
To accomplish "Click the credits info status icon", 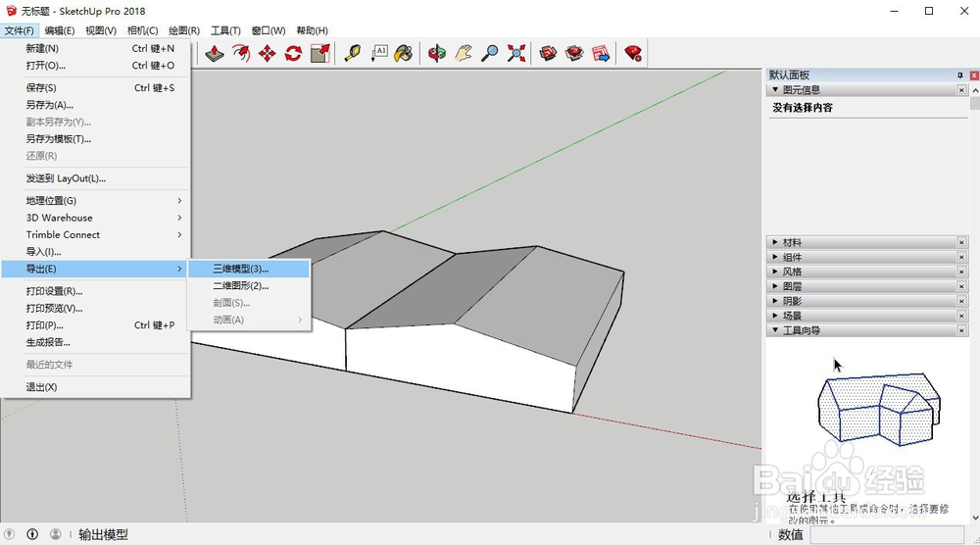I will tap(32, 534).
